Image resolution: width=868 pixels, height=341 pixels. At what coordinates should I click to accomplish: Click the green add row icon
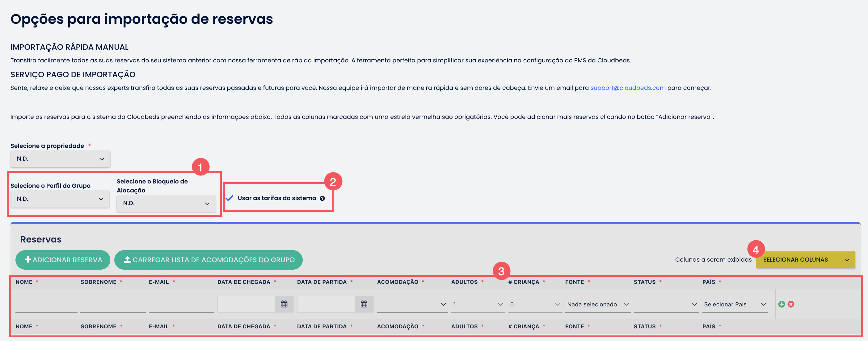pyautogui.click(x=782, y=304)
